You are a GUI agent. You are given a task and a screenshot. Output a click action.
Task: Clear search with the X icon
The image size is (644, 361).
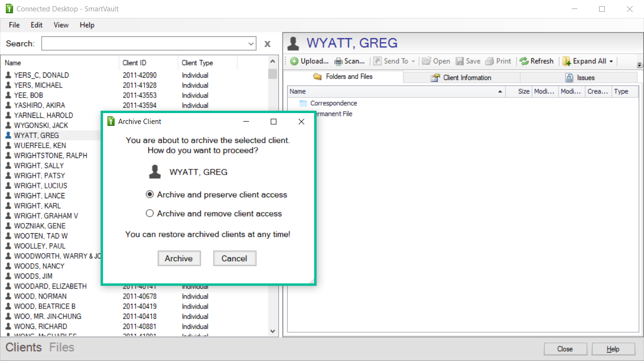(267, 44)
